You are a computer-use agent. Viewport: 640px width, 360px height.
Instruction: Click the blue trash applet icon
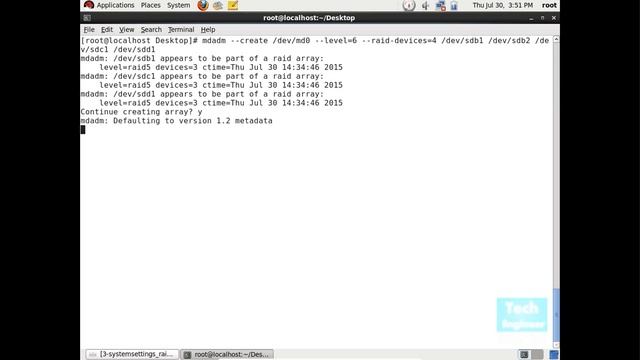(554, 354)
